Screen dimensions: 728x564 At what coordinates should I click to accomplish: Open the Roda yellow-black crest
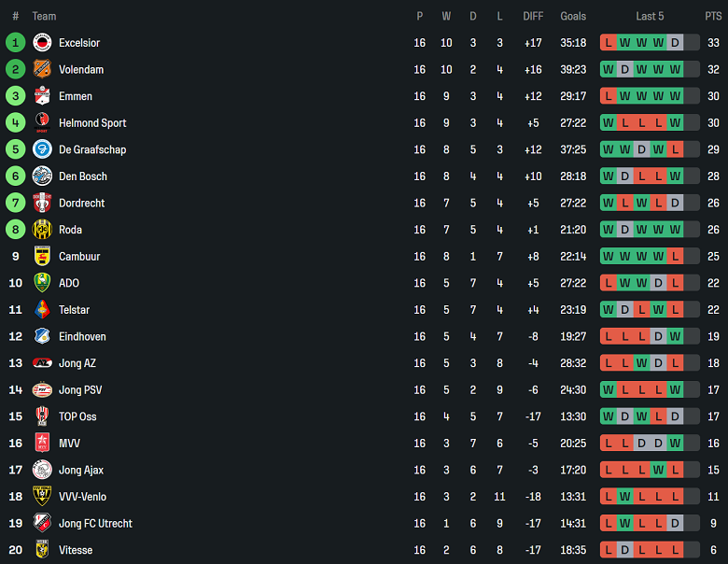tap(42, 230)
